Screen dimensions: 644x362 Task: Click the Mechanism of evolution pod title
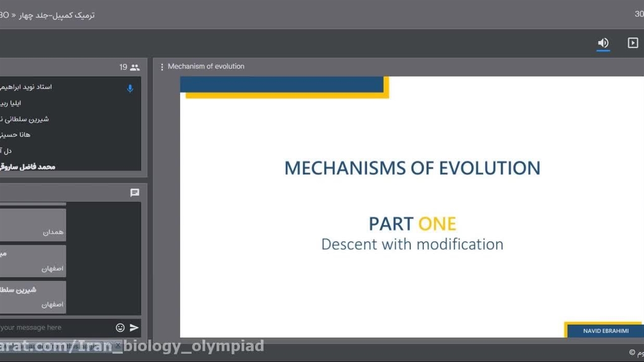coord(206,66)
